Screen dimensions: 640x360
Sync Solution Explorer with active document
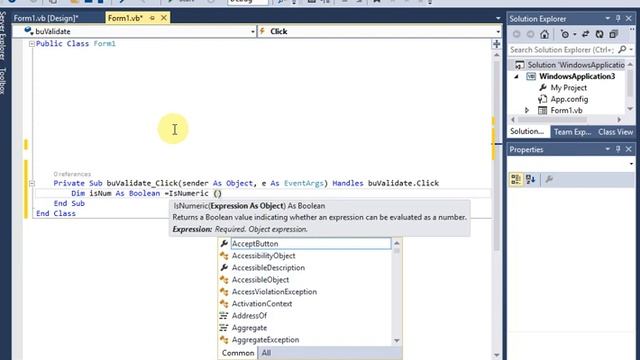(x=585, y=34)
